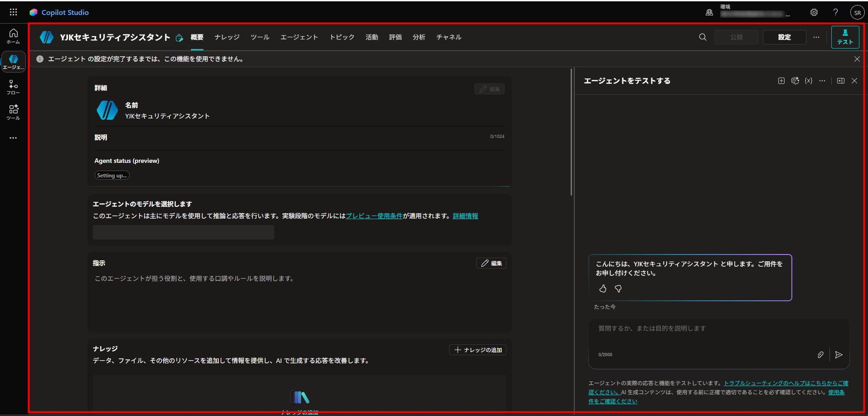Show more sidebar items ellipsis
Screen dimensions: 868x416
point(13,138)
